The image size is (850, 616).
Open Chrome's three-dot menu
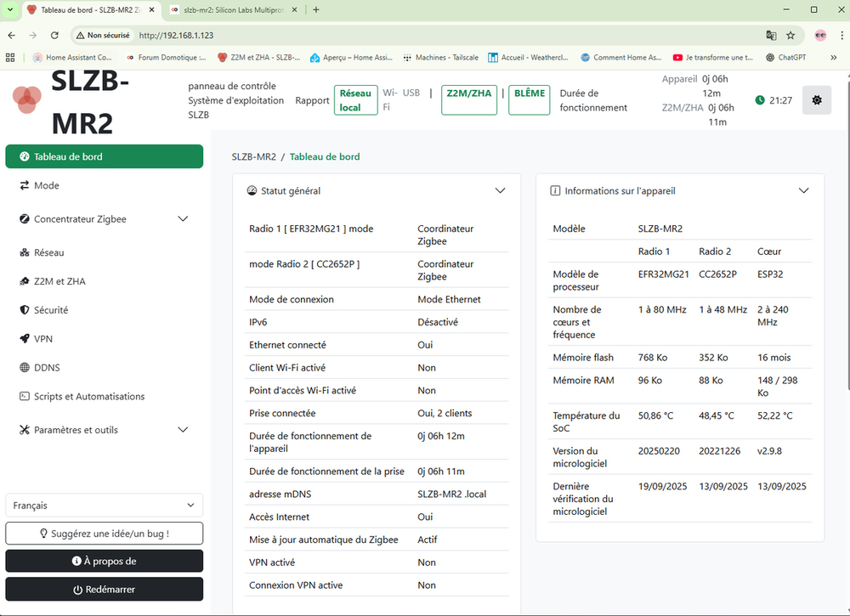click(x=841, y=35)
